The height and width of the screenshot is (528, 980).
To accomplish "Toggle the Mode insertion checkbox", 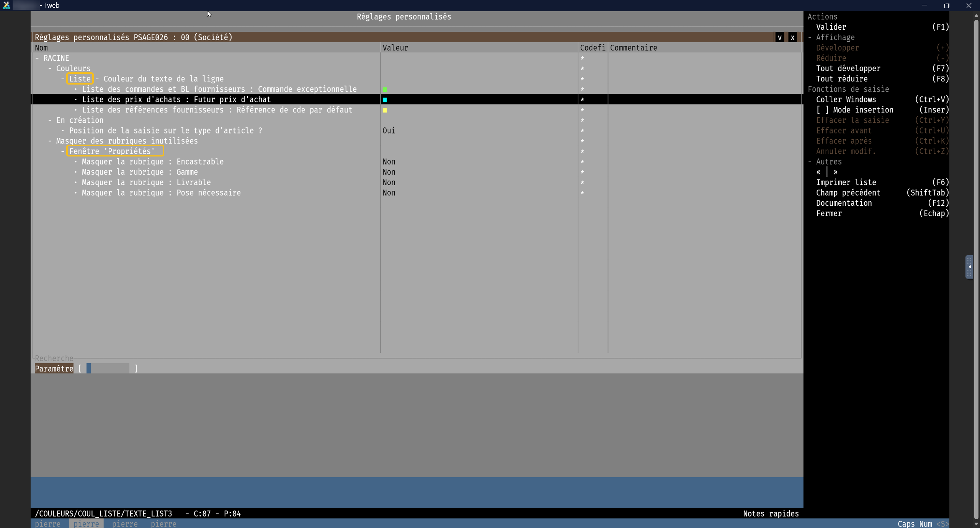I will [x=822, y=110].
